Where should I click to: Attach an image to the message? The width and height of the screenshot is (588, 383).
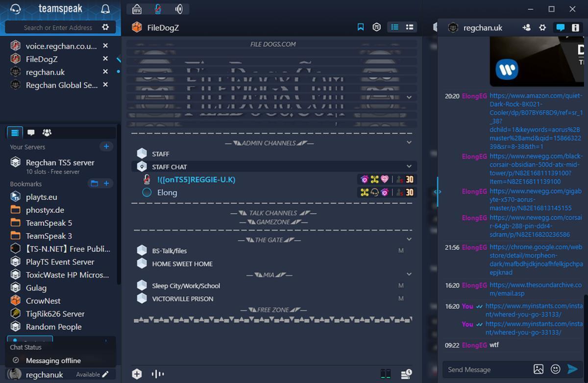click(538, 369)
